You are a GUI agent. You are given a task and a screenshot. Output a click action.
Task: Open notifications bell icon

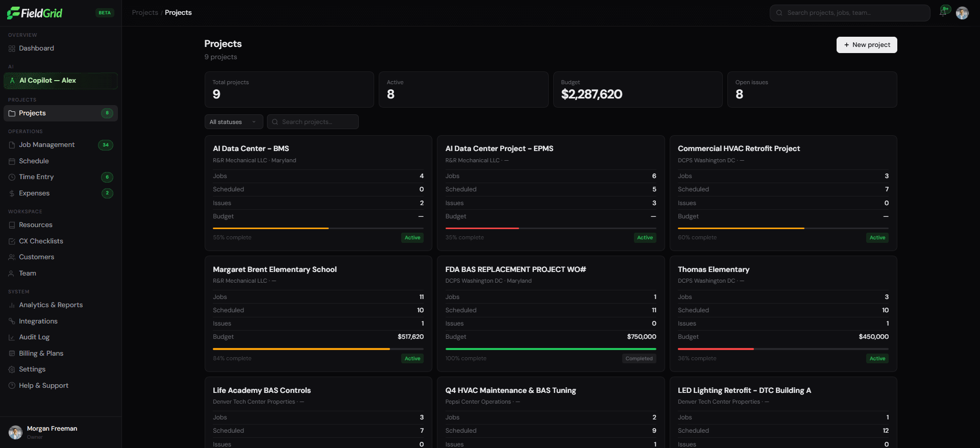tap(944, 12)
